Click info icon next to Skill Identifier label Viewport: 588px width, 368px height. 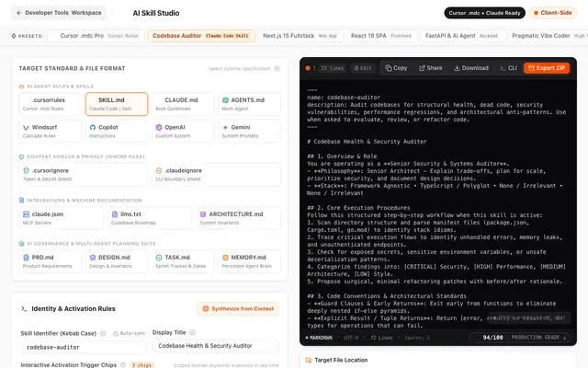[x=103, y=333]
